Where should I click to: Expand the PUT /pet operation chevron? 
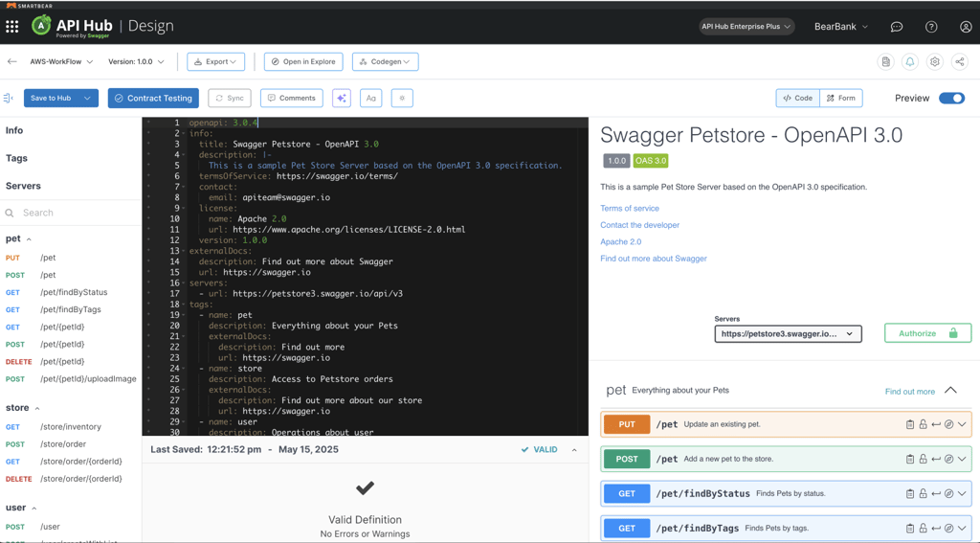962,424
